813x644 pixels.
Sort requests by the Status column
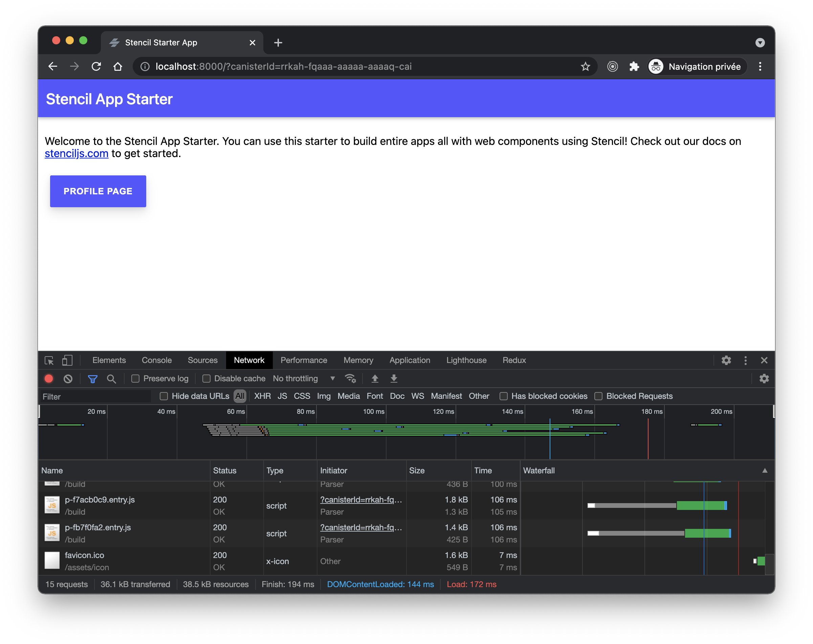(x=236, y=470)
